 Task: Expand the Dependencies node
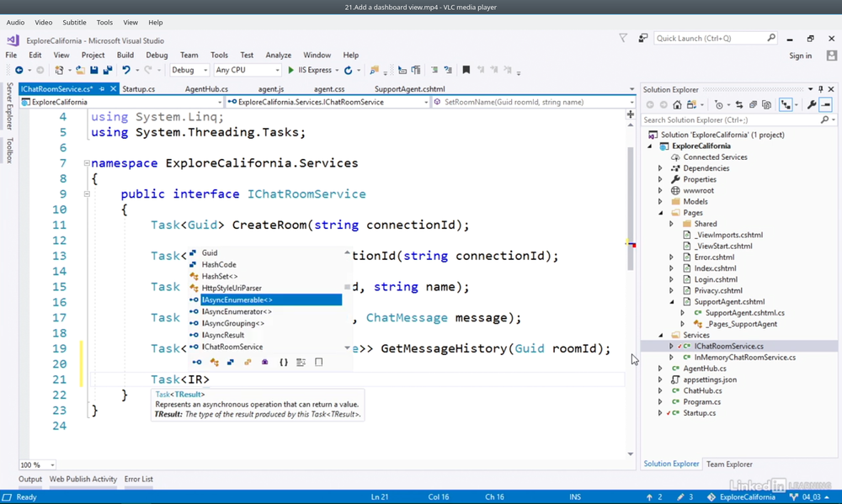[x=660, y=168]
